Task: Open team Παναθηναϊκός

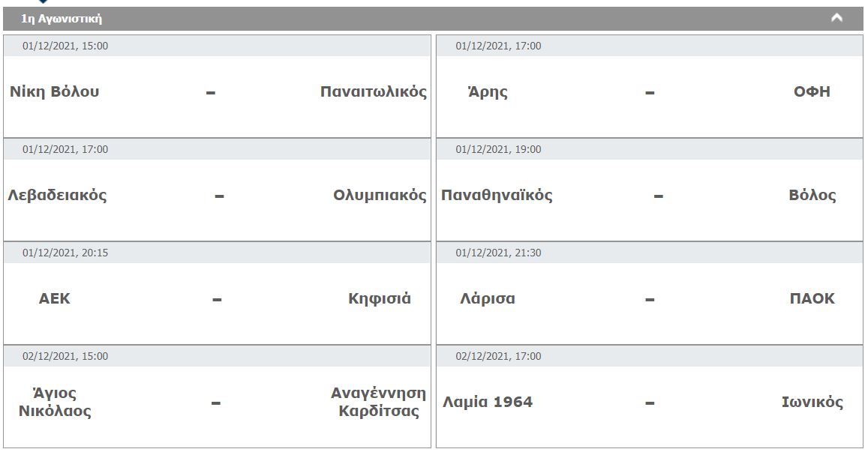Action: (x=497, y=196)
